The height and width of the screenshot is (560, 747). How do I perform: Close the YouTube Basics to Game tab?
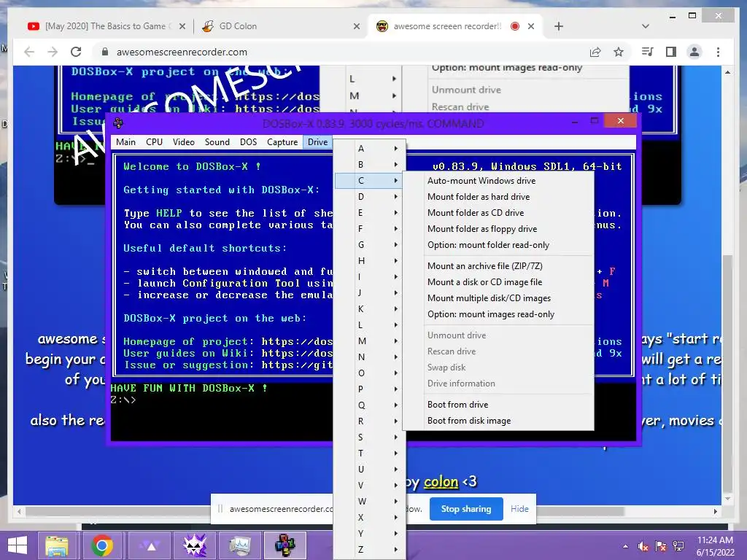(182, 26)
